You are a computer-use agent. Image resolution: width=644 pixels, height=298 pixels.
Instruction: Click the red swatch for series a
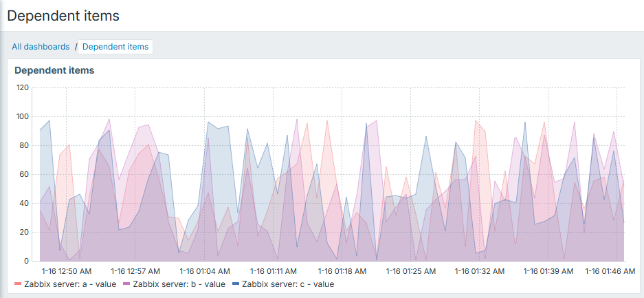click(18, 284)
